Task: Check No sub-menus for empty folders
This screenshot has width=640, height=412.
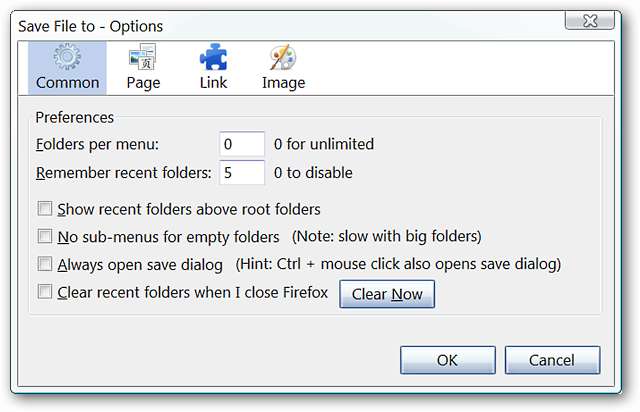Action: pyautogui.click(x=45, y=237)
